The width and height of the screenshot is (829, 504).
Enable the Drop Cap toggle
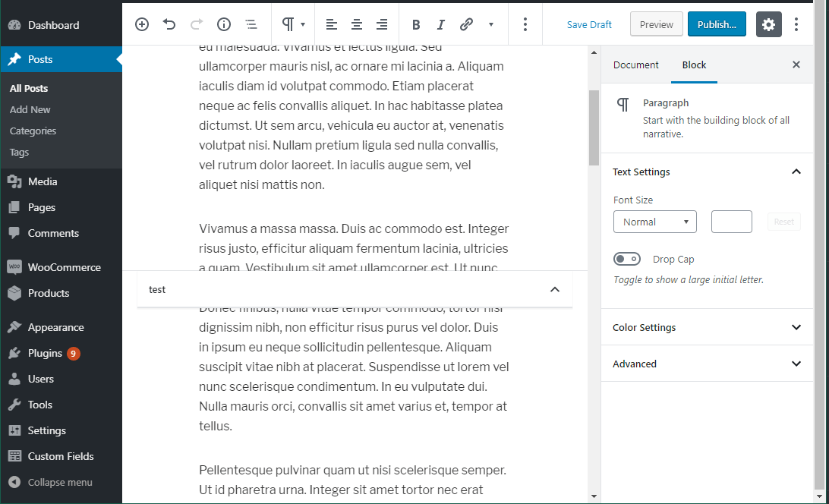[x=627, y=260]
